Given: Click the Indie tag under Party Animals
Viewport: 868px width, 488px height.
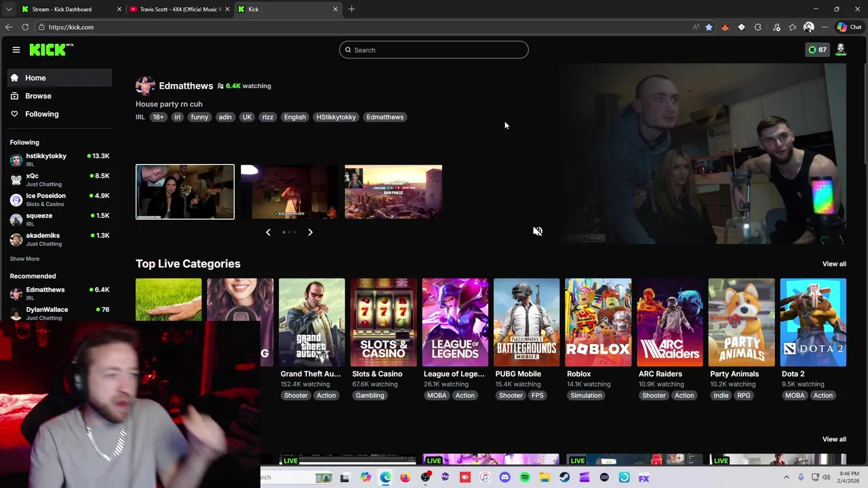Looking at the screenshot, I should 721,395.
